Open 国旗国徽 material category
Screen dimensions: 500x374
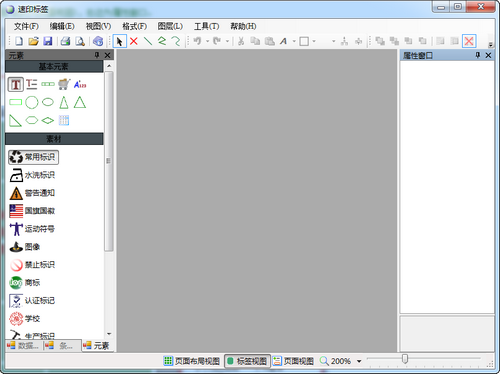click(32, 211)
